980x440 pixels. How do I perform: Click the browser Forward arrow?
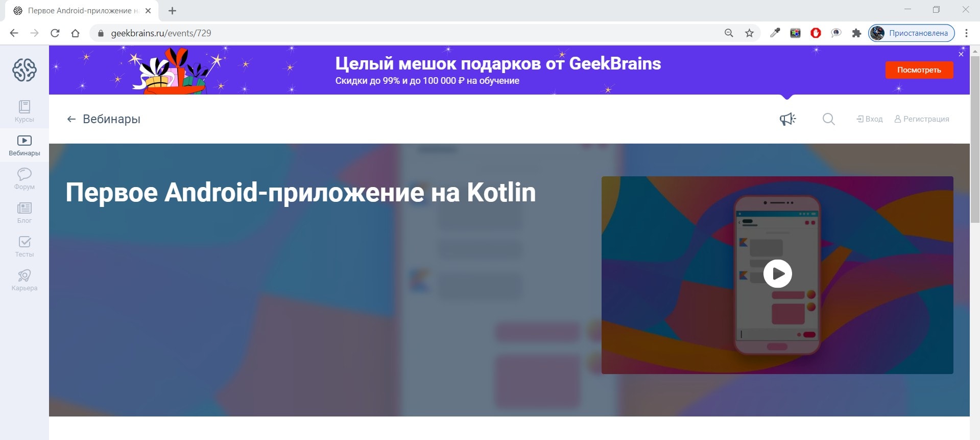tap(34, 33)
